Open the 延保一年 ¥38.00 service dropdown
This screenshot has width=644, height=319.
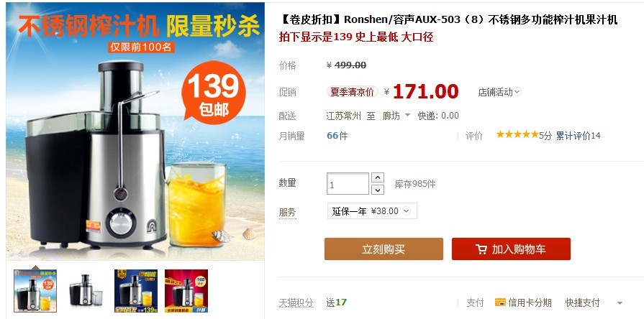click(372, 211)
